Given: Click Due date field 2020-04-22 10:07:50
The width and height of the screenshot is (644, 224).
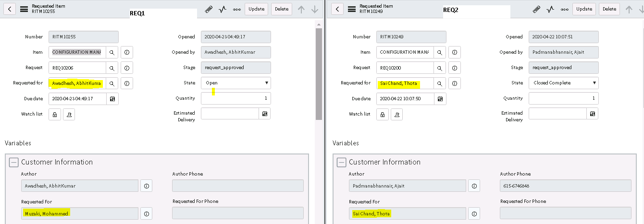Looking at the screenshot, I should click(405, 98).
